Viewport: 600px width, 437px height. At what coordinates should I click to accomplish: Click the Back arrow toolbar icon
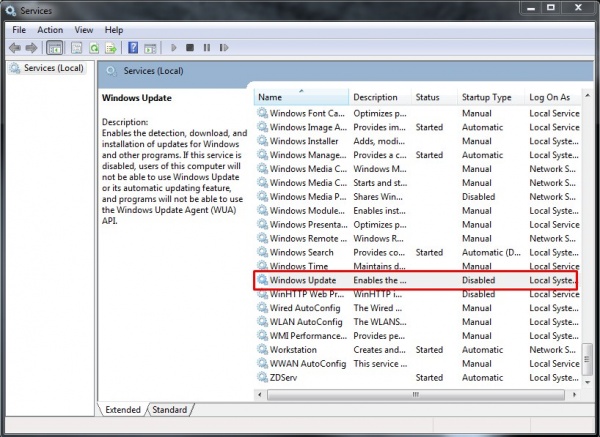tap(16, 47)
